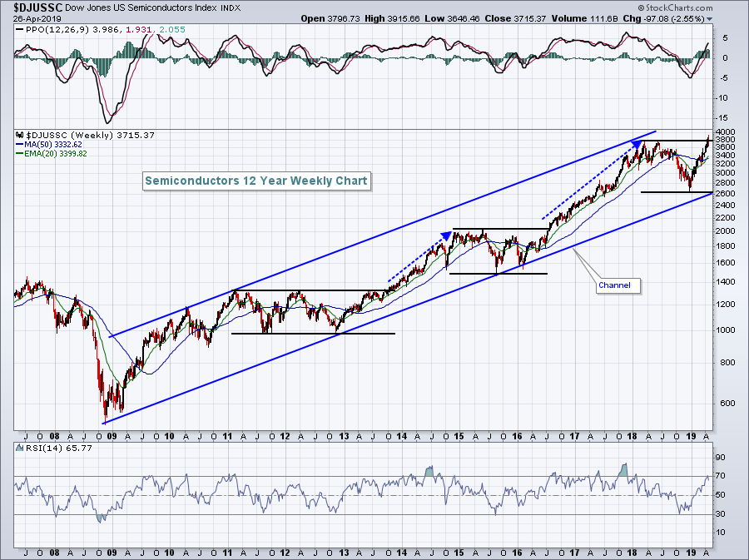This screenshot has width=749, height=560.
Task: Click the Low 3646.46 value
Action: point(451,18)
